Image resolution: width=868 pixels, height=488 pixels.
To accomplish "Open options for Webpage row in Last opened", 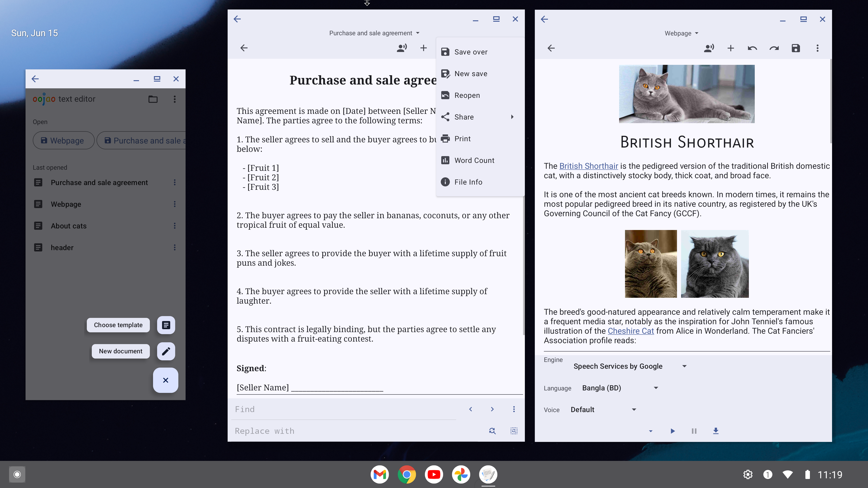I will tap(175, 204).
